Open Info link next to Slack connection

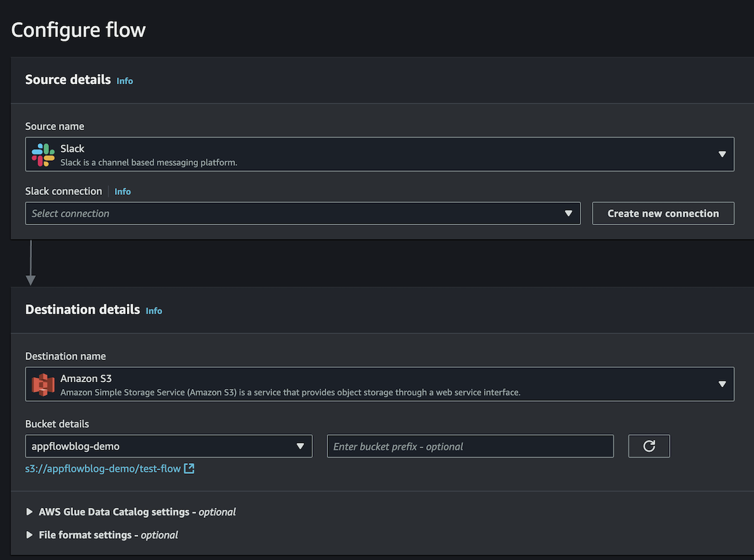(123, 192)
